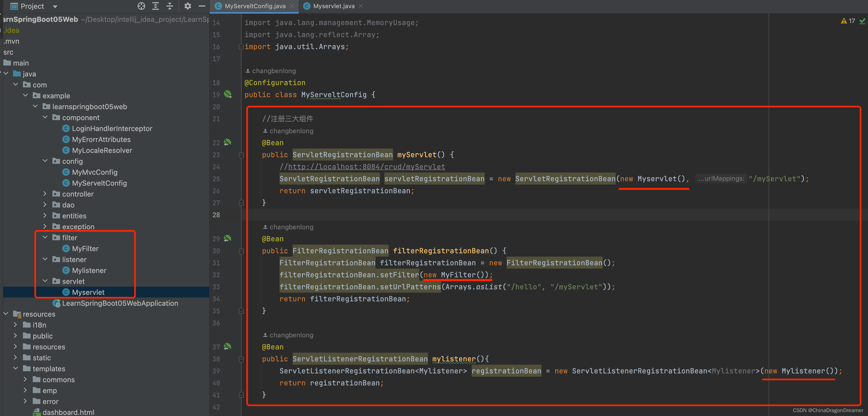Viewport: 868px width, 416px height.
Task: Click Spring bean gutter icon on line 22
Action: (228, 142)
